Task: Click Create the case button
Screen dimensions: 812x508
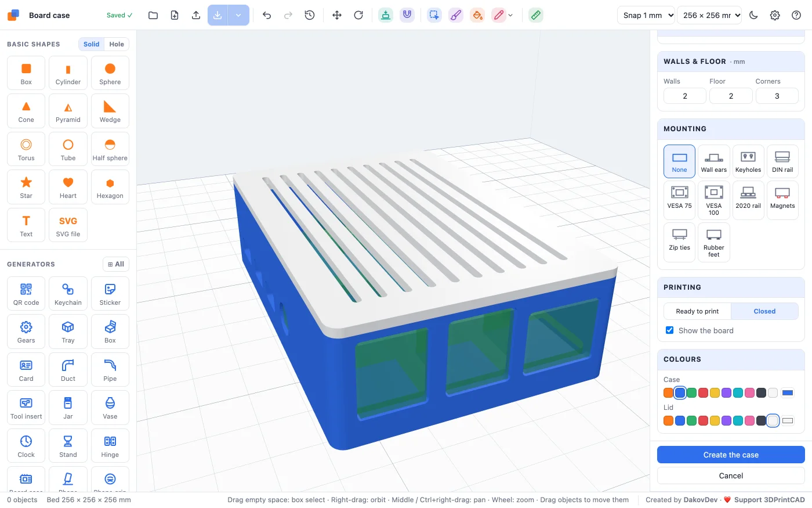Action: tap(731, 455)
